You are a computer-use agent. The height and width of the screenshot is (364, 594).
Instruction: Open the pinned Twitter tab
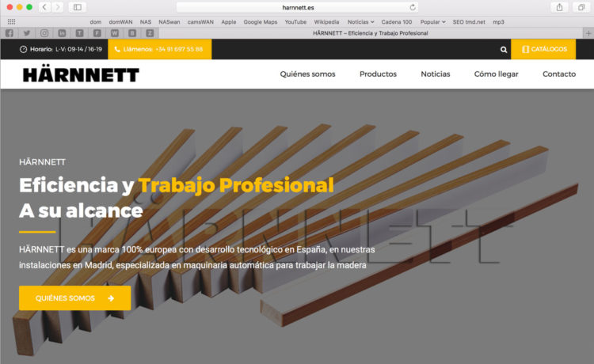[26, 33]
